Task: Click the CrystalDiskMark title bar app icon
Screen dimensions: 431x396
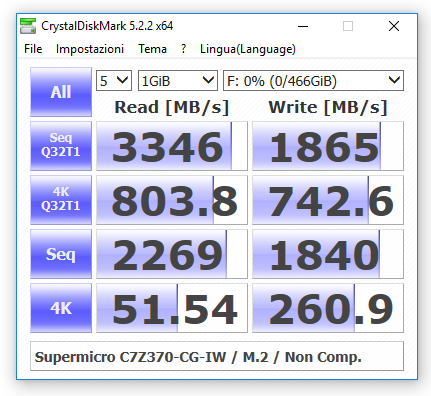Action: (28, 26)
